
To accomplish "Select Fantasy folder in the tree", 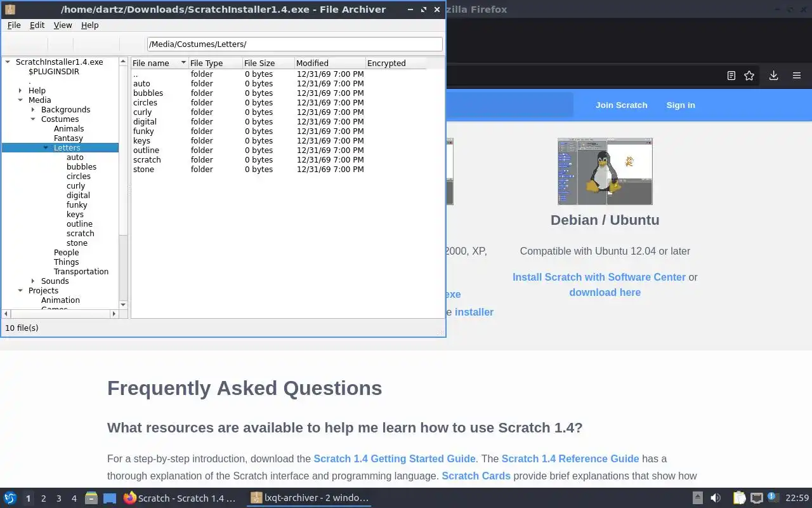I will (69, 138).
